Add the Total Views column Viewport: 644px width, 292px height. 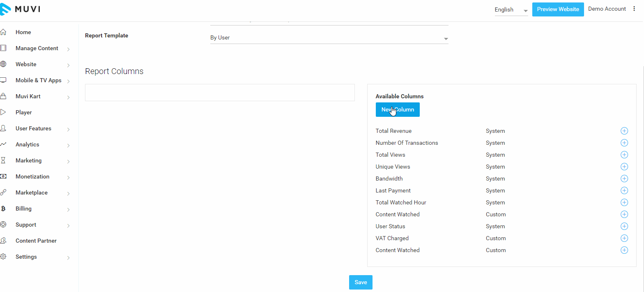(624, 155)
